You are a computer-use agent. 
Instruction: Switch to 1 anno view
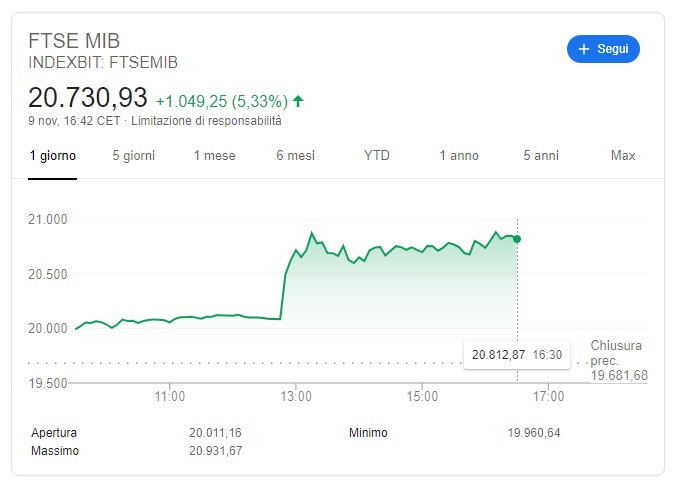pyautogui.click(x=459, y=155)
